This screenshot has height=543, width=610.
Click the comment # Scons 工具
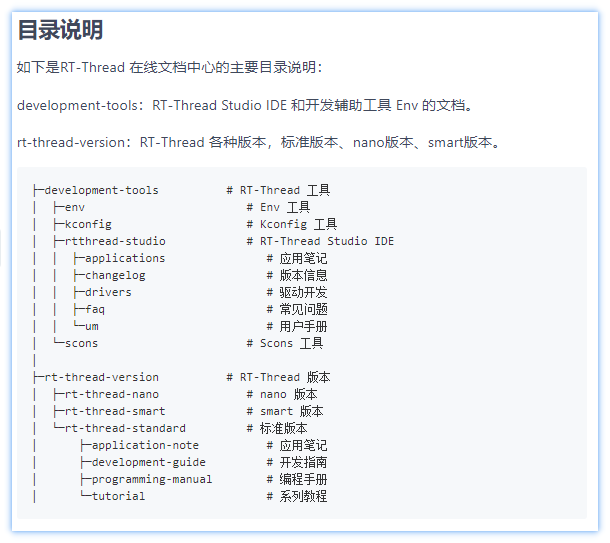(285, 343)
